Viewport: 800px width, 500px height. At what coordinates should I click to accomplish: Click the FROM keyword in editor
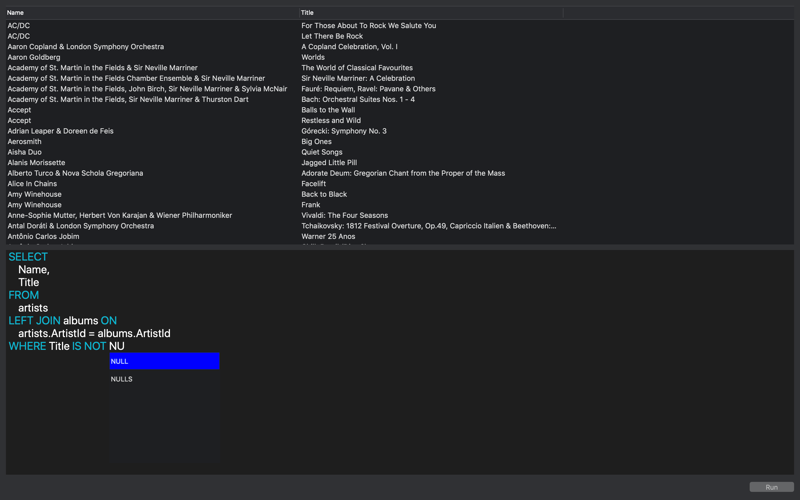click(x=24, y=295)
